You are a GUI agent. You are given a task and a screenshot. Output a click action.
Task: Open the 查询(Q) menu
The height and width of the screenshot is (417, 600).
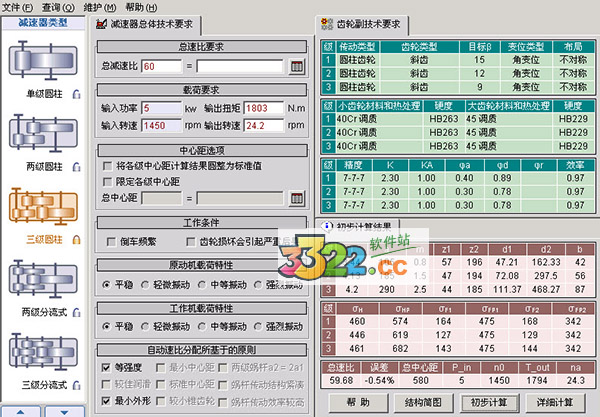(x=58, y=7)
